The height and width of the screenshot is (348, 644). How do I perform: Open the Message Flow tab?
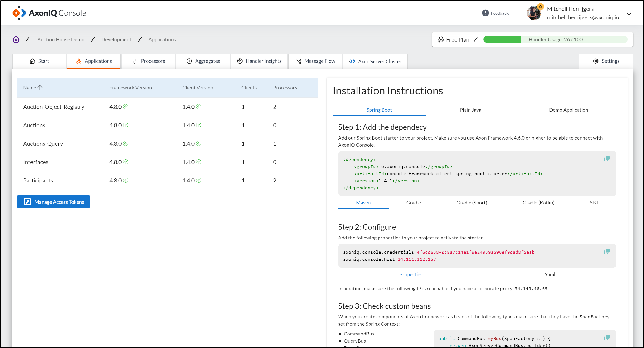[316, 61]
